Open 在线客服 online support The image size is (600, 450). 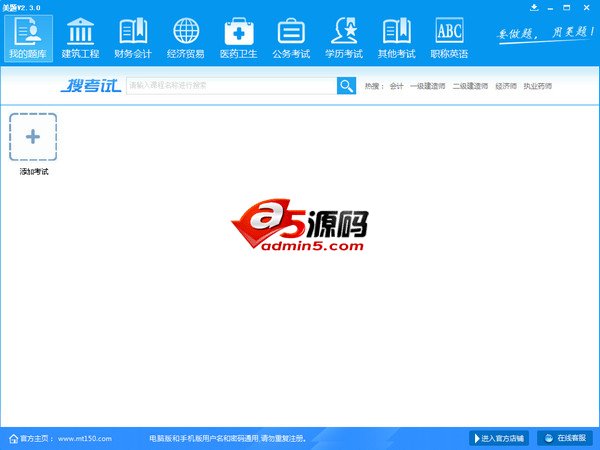pyautogui.click(x=565, y=439)
